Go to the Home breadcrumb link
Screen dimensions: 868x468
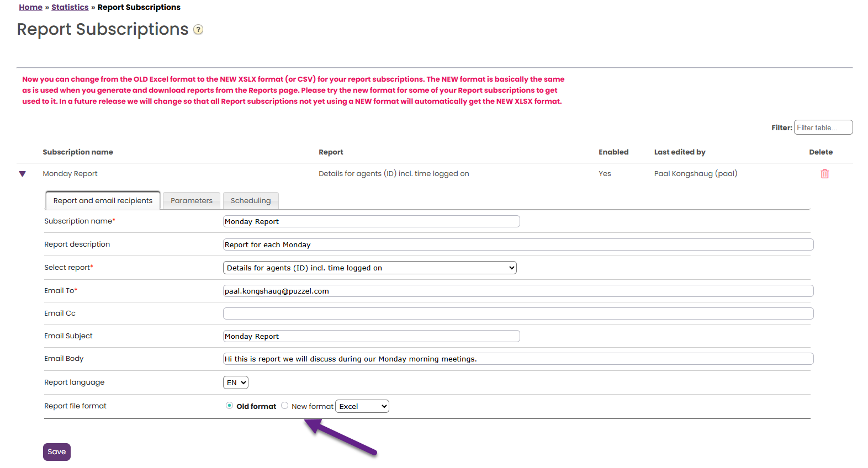click(30, 7)
